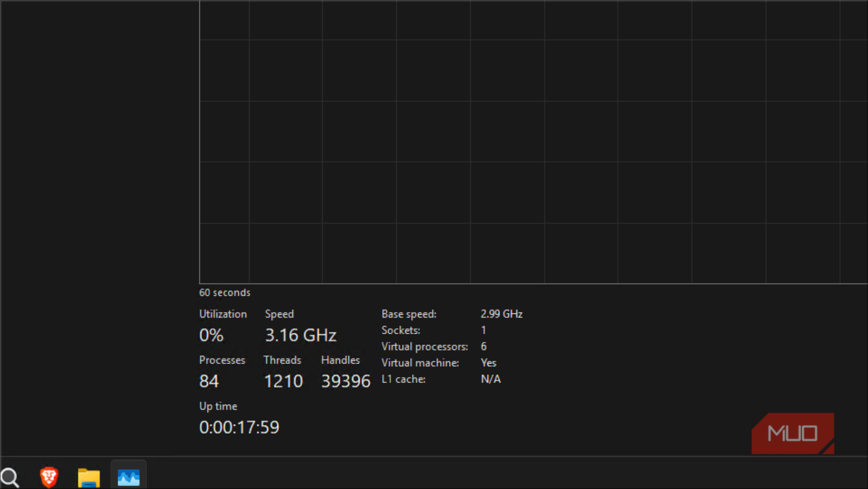Viewport: 868px width, 489px height.
Task: Click the CPU utilization percentage value
Action: click(x=211, y=335)
